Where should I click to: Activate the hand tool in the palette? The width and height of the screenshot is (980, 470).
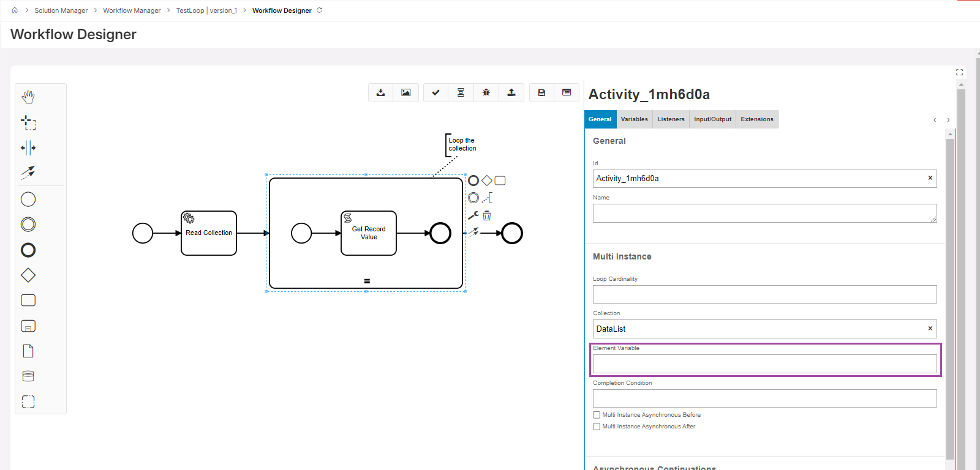28,97
